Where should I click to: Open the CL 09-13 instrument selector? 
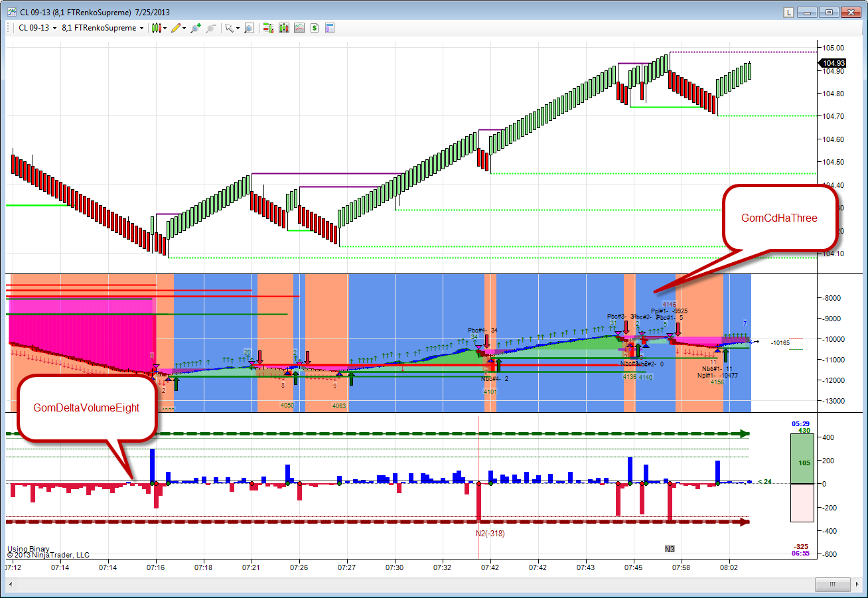pos(38,28)
